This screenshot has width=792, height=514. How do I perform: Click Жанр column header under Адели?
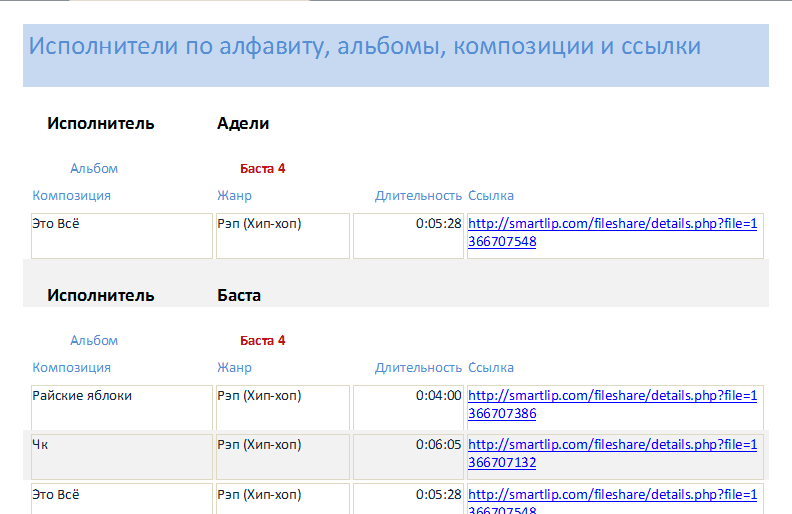[234, 196]
